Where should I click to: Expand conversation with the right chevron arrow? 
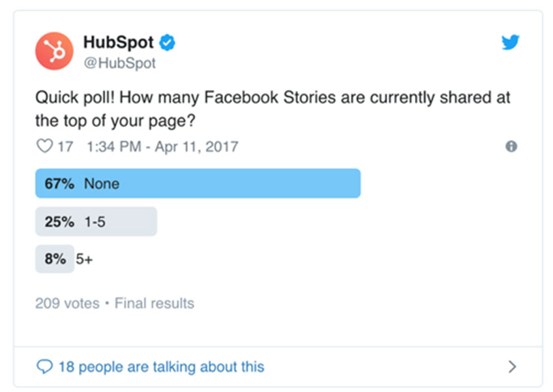tap(513, 367)
